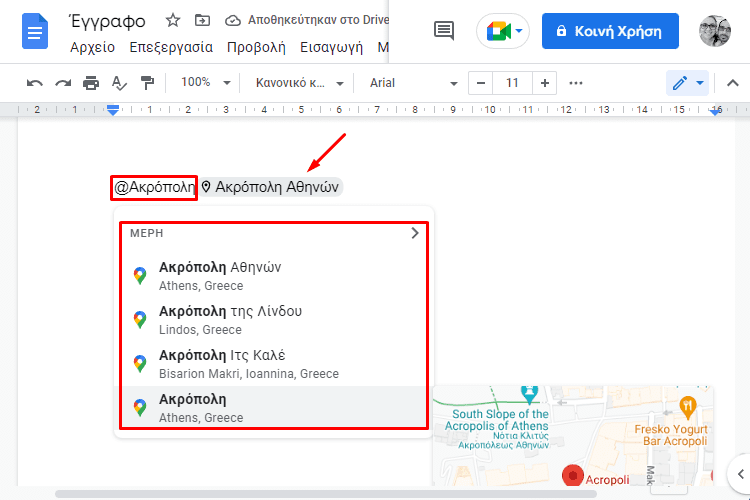Star the document Έγγραφο

click(x=173, y=20)
